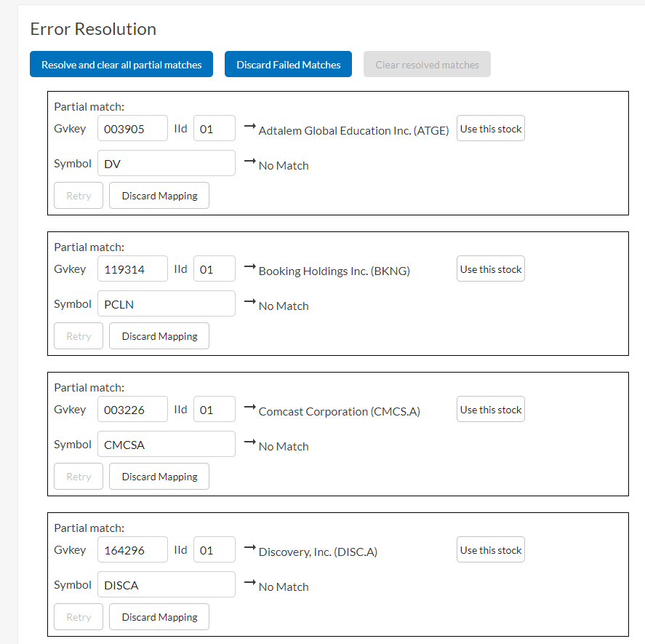The width and height of the screenshot is (645, 644).
Task: Use this stock for Discovery, Inc.
Action: pyautogui.click(x=491, y=549)
